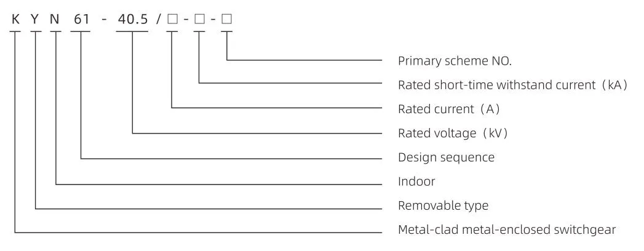Click the letter N in model code

click(55, 19)
